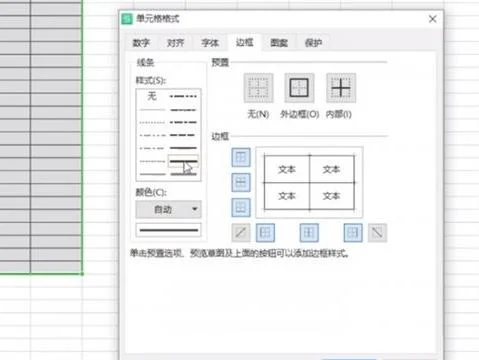Image resolution: width=479 pixels, height=360 pixels.
Task: Toggle the inner vertical border button
Action: coord(309,232)
